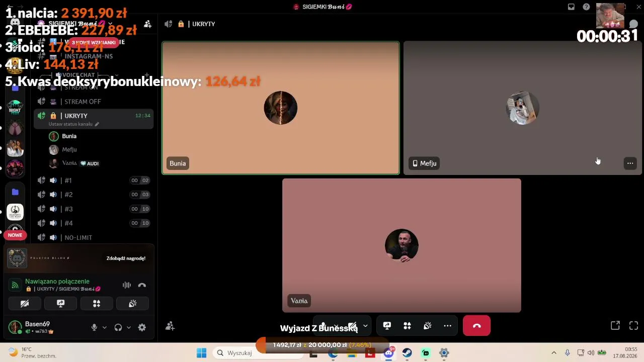Image resolution: width=644 pixels, height=362 pixels.
Task: Select Vania in the voice member list
Action: tap(100, 163)
